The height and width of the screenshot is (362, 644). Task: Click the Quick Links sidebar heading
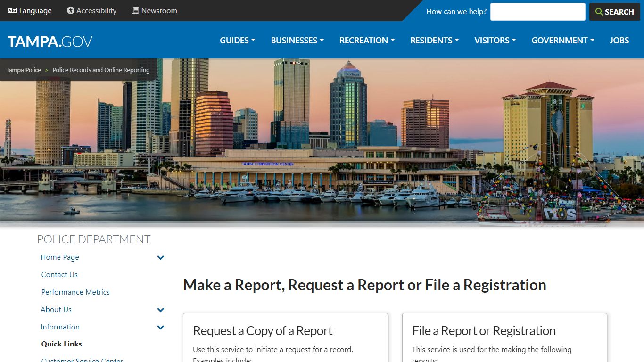click(62, 344)
